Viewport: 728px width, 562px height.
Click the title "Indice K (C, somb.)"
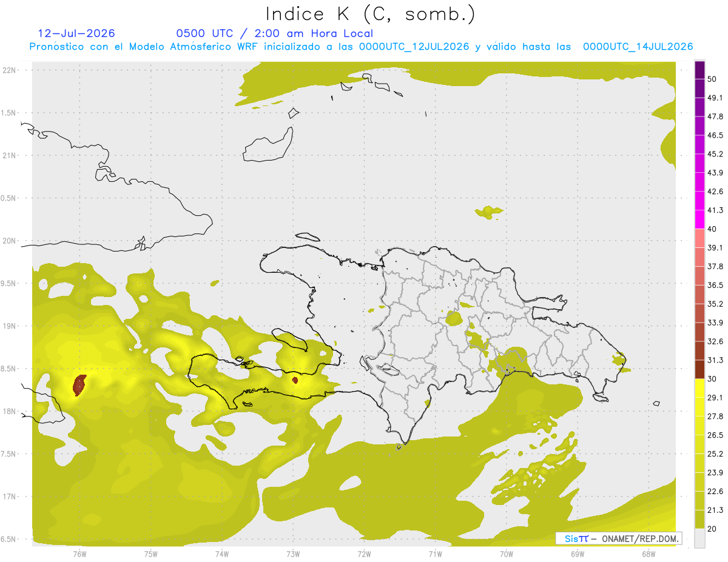click(371, 14)
